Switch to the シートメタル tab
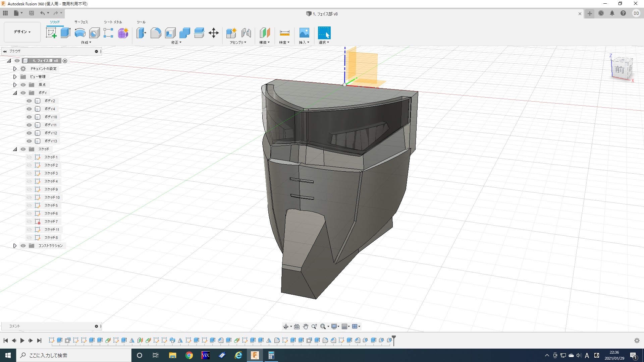This screenshot has height=362, width=644. coord(113,22)
